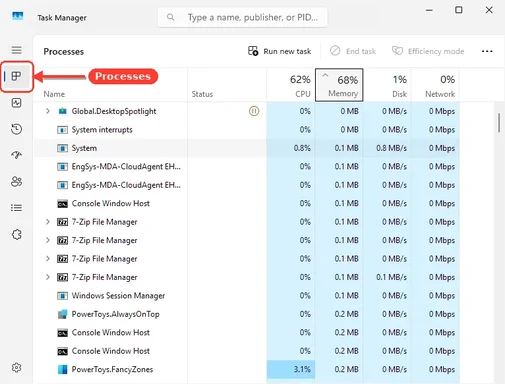505x384 pixels.
Task: Select the last Console Window Host row
Action: [247, 351]
